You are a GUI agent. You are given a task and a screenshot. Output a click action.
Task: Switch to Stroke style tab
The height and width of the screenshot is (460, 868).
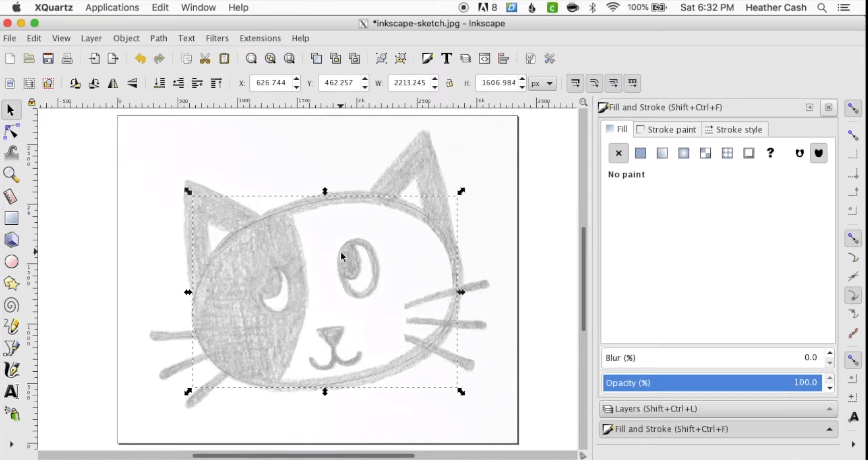click(x=734, y=129)
